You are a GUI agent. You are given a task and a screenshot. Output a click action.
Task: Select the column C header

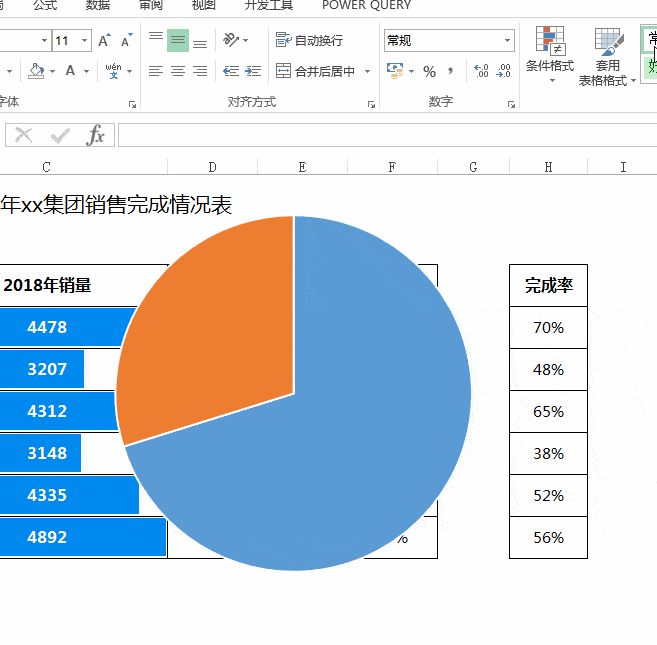46,167
